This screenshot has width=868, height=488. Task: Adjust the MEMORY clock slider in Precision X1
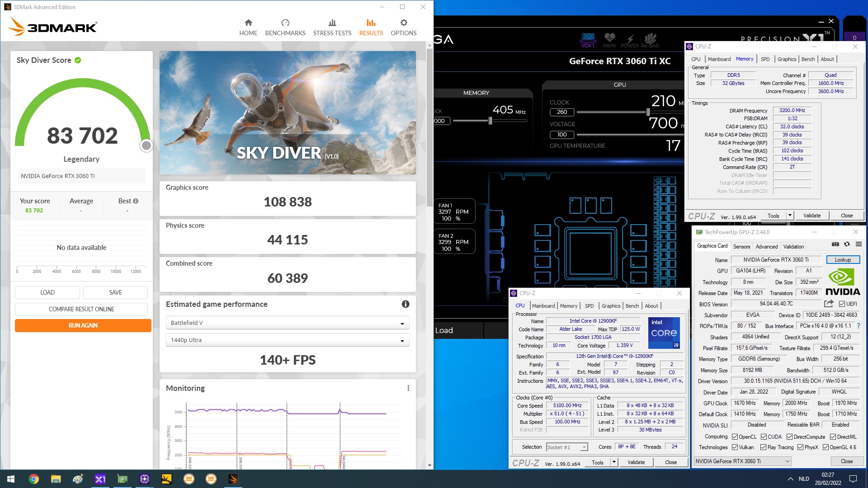(x=490, y=121)
